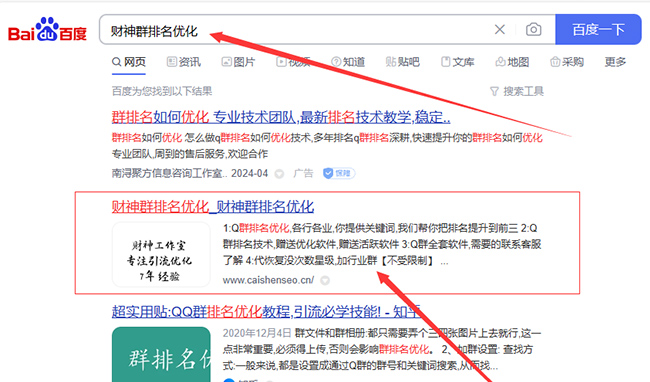
Task: Click the Baidu logo
Action: tap(47, 30)
